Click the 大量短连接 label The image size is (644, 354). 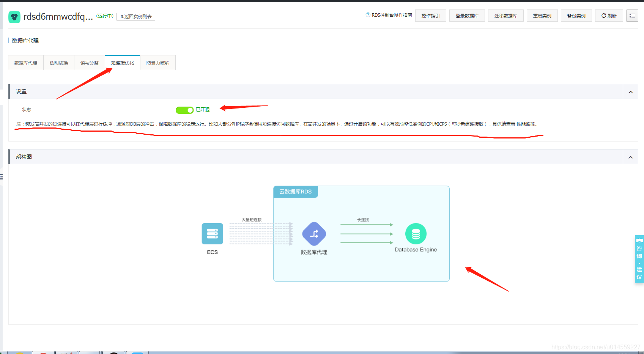(252, 220)
